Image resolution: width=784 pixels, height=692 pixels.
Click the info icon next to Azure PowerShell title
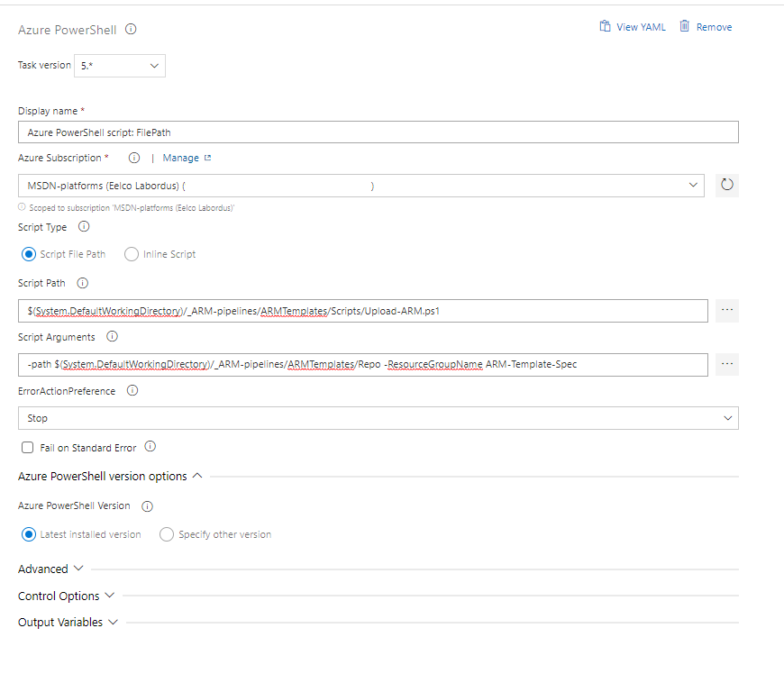pyautogui.click(x=131, y=30)
